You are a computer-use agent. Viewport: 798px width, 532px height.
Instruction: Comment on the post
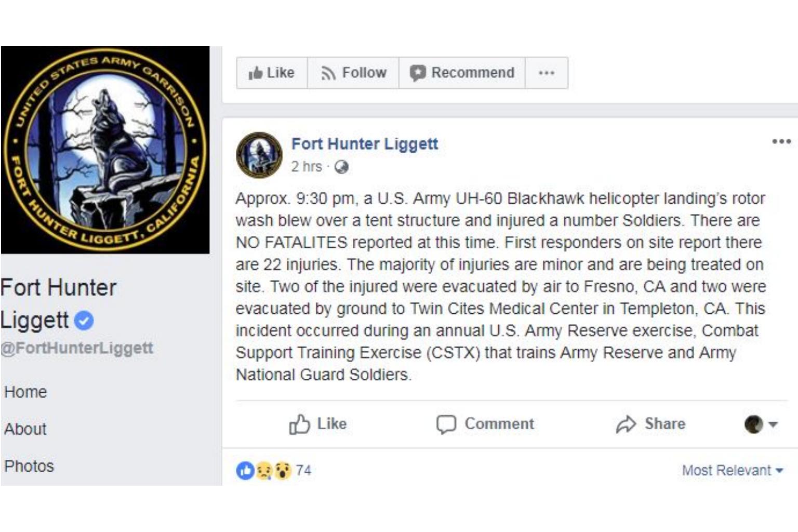pos(485,424)
